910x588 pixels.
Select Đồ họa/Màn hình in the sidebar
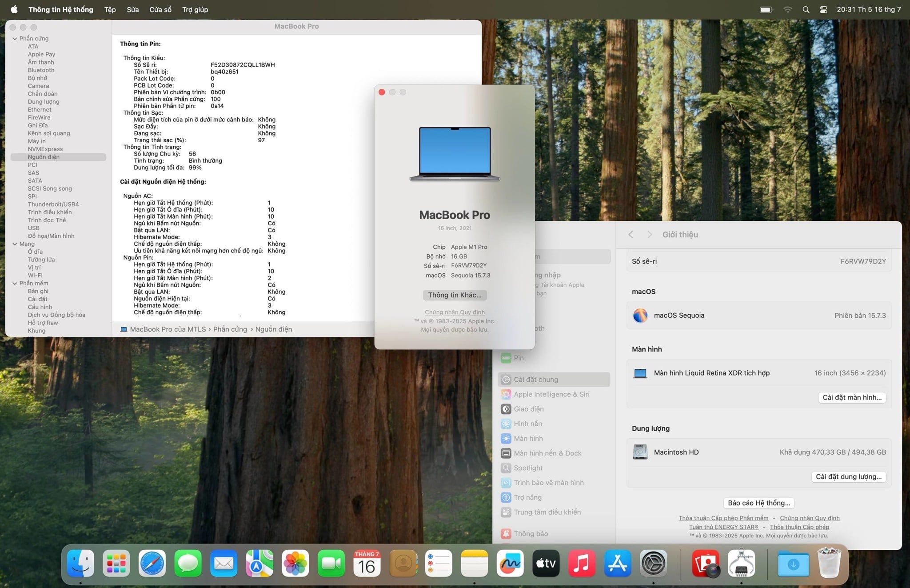pyautogui.click(x=51, y=236)
